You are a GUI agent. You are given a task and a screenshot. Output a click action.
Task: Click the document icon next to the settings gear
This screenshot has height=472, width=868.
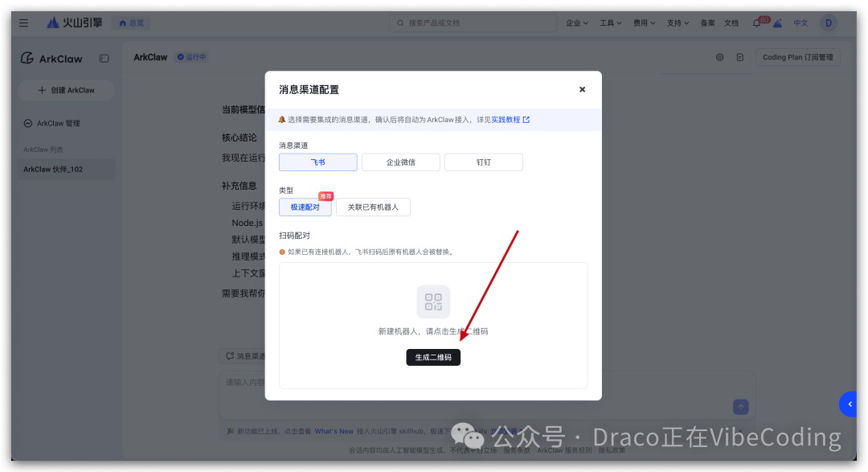[739, 57]
